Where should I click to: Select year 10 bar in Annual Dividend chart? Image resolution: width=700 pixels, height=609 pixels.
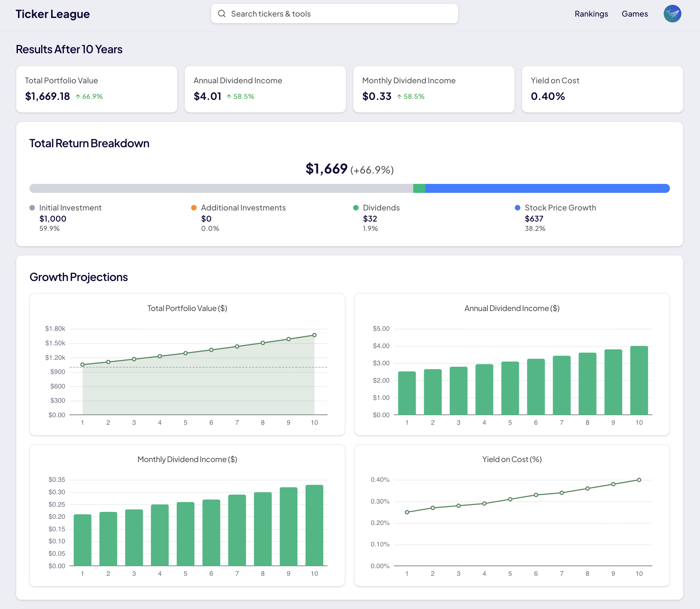click(x=639, y=380)
